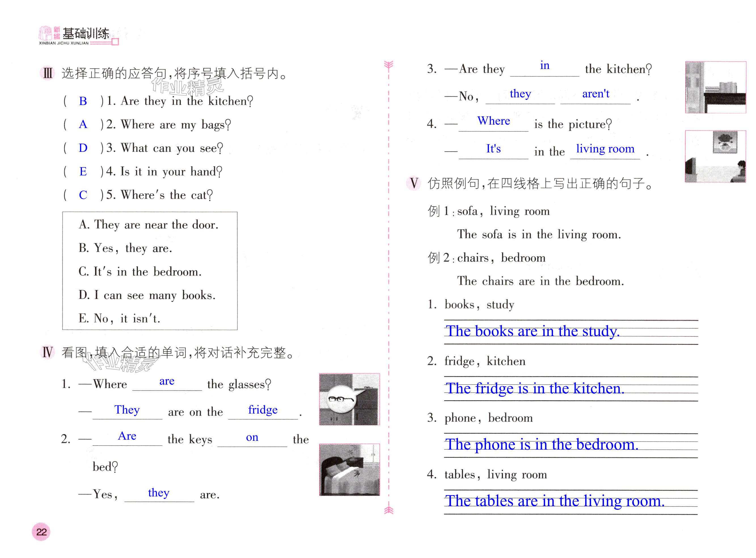Click answer D beside 'What can you see'
Image resolution: width=756 pixels, height=558 pixels.
[x=83, y=148]
